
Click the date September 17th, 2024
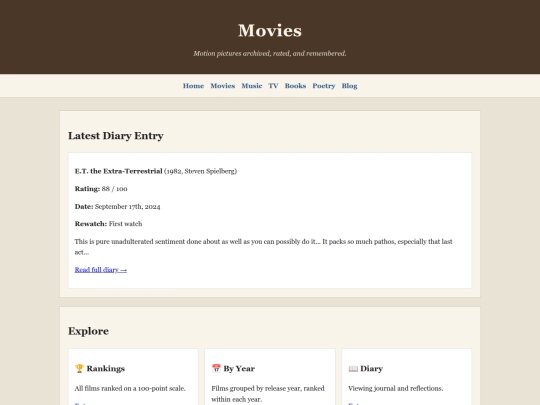coord(127,207)
